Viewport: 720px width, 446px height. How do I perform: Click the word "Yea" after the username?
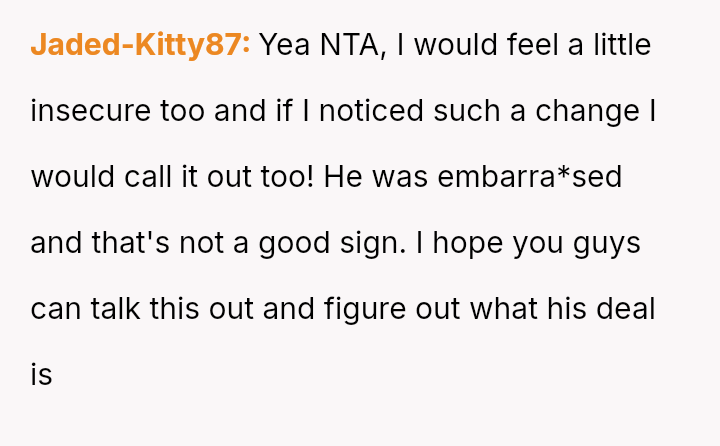click(x=286, y=45)
